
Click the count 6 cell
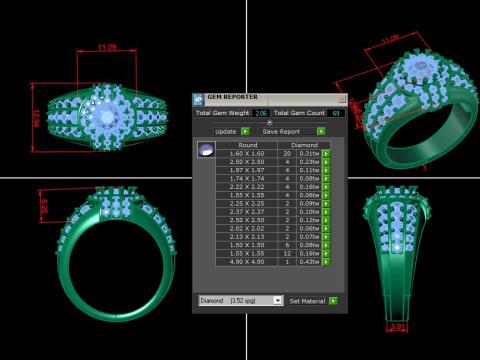point(287,245)
